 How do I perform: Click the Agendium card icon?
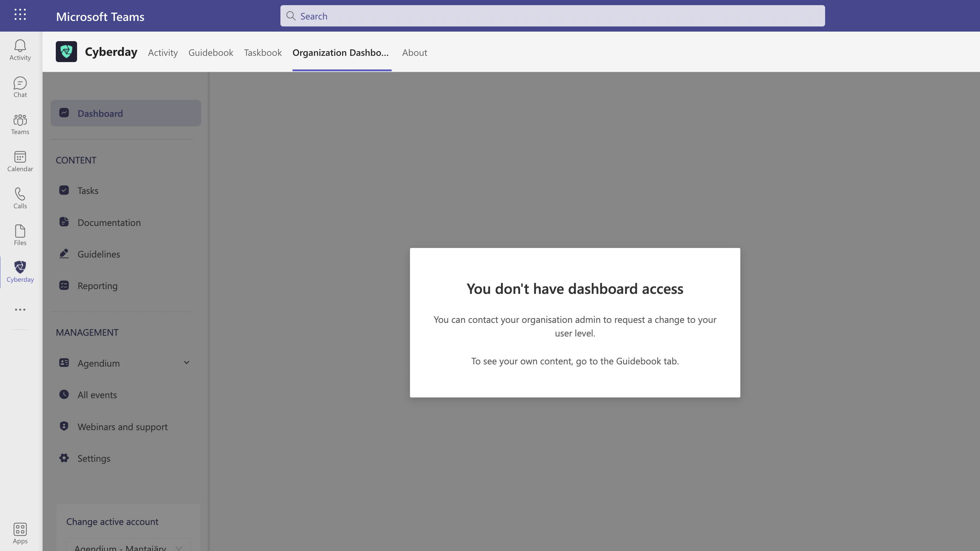click(x=64, y=363)
